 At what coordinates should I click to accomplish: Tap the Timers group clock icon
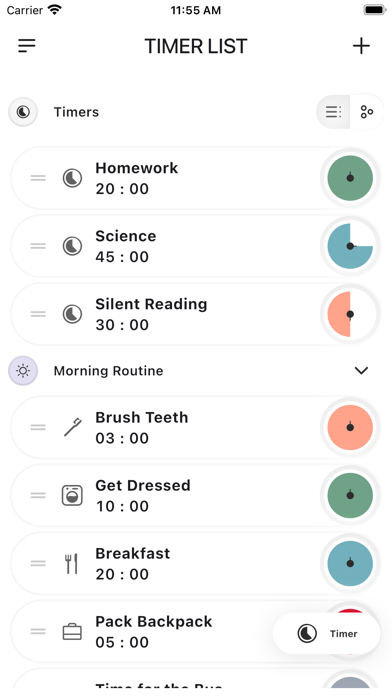tap(23, 112)
